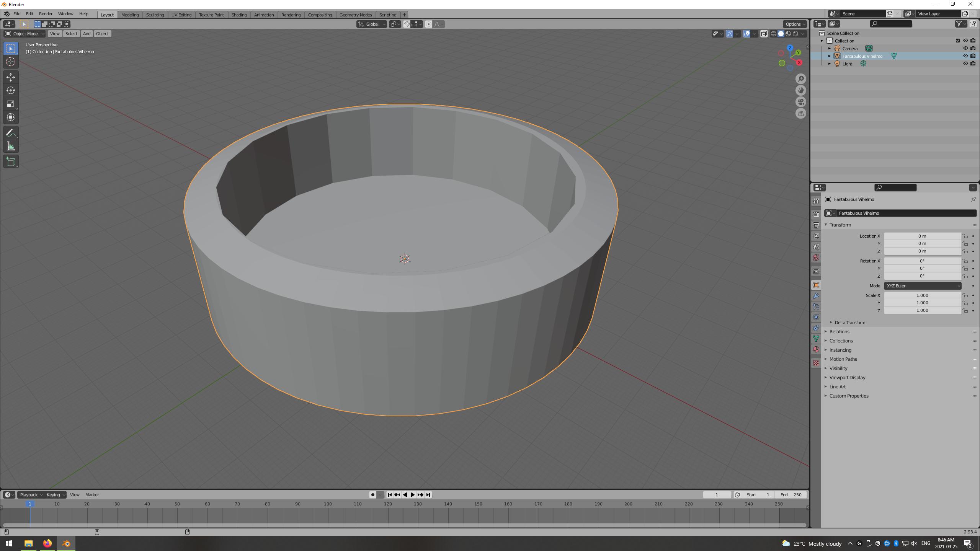Expand the Viewport Display panel

point(847,378)
